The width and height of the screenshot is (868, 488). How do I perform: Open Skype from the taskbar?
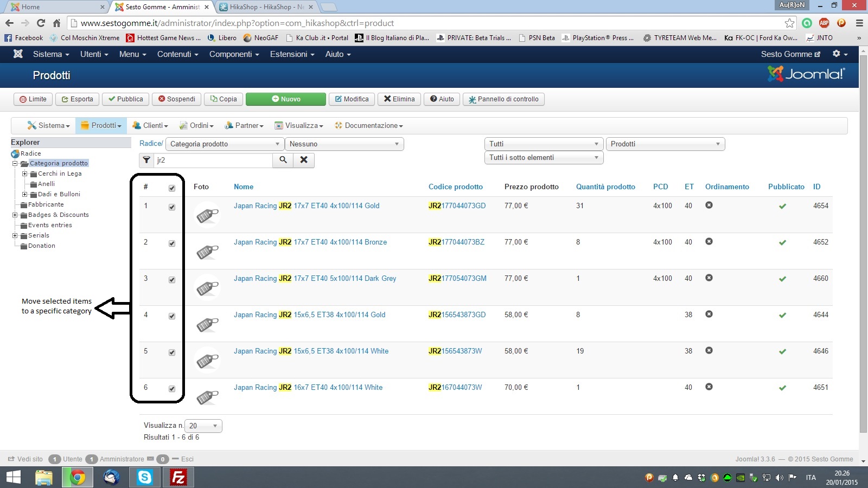coord(145,477)
